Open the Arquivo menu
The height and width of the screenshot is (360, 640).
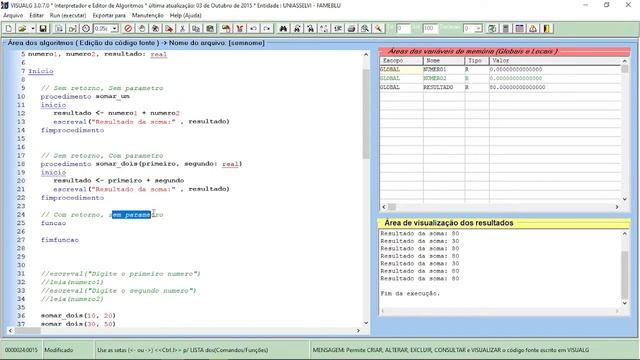pyautogui.click(x=13, y=16)
